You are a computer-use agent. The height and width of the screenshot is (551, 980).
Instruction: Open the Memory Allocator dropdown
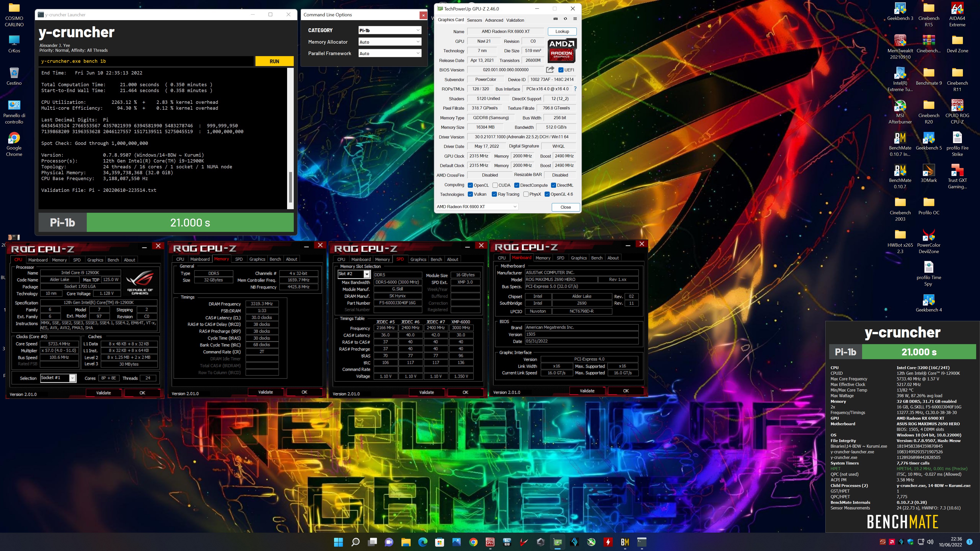pos(389,42)
